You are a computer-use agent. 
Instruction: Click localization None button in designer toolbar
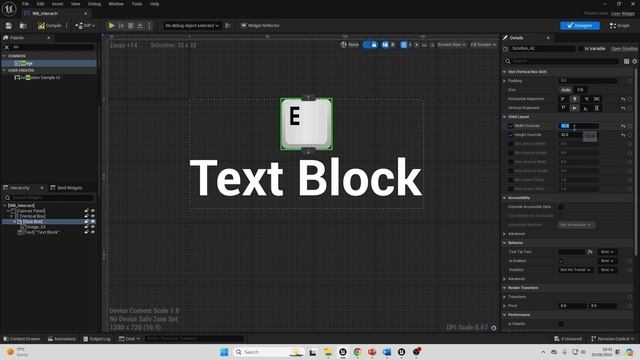point(350,45)
